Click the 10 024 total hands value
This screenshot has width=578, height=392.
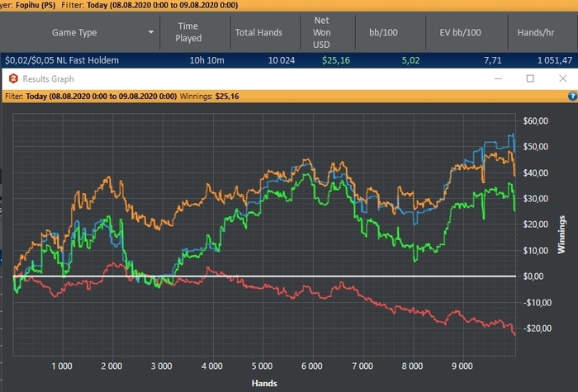point(282,60)
